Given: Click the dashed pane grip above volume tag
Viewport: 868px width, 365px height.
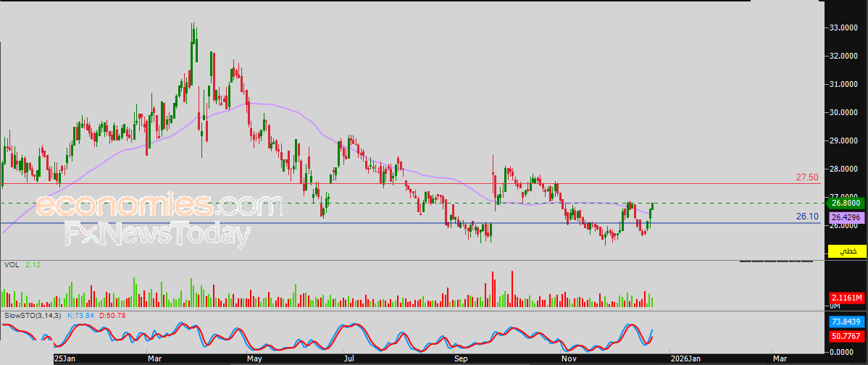Looking at the screenshot, I should click(x=776, y=261).
